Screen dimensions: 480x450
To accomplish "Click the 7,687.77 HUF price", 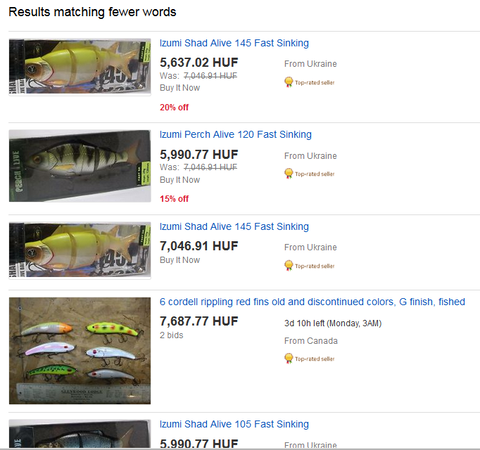I will point(199,321).
